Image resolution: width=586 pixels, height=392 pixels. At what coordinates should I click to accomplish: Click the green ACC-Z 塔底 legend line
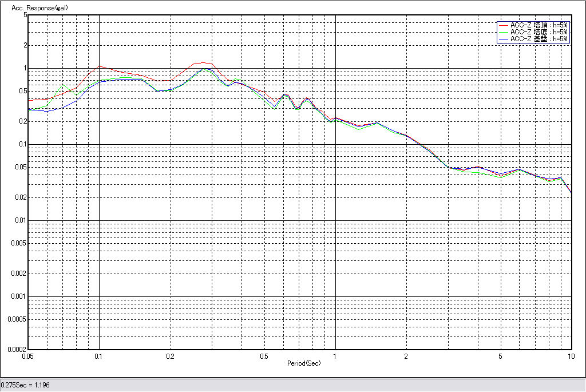(503, 32)
